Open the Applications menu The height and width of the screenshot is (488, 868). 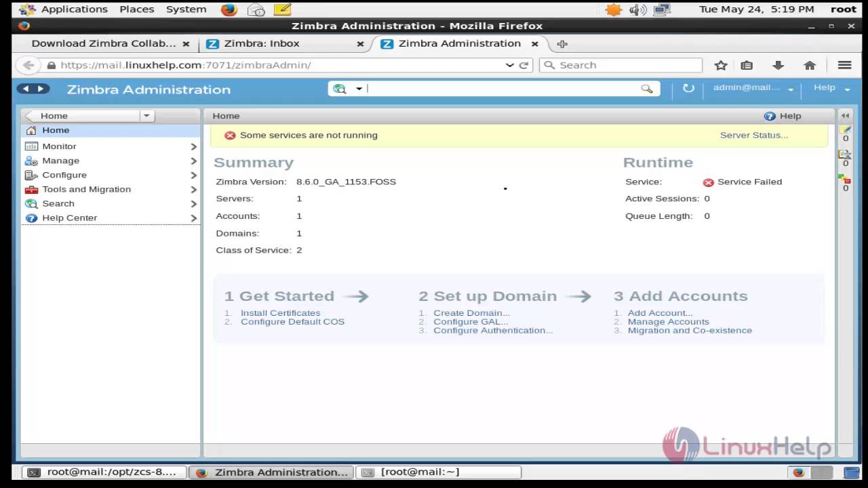click(x=74, y=9)
